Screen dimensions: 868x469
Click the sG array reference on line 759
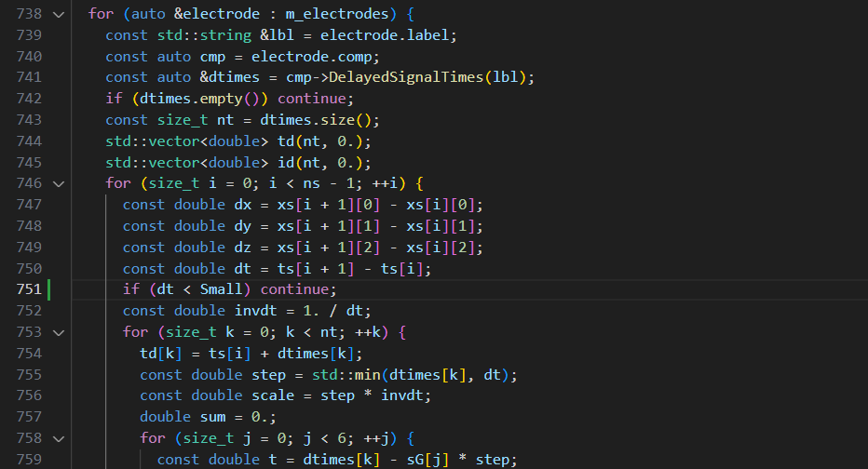tap(415, 459)
